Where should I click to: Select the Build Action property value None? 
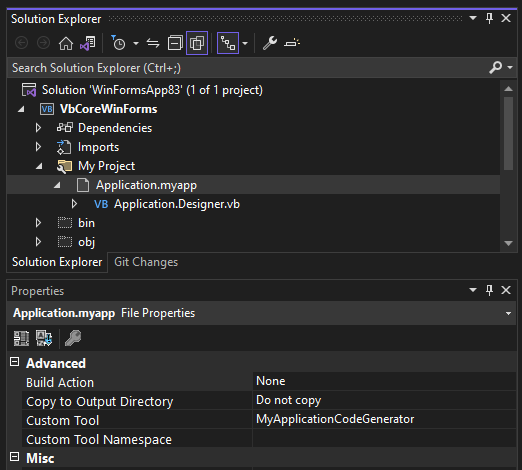(x=384, y=381)
